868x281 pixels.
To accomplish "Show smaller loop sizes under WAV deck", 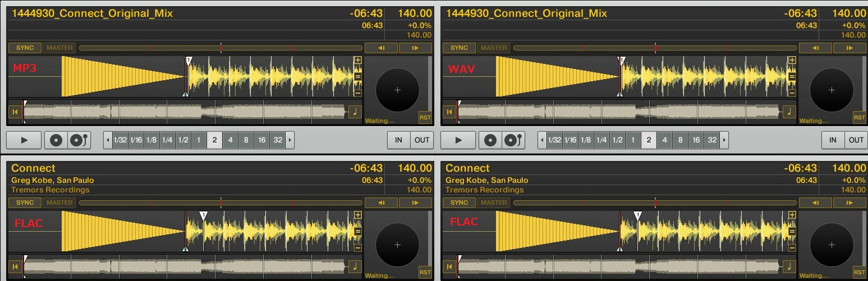I will pyautogui.click(x=542, y=140).
